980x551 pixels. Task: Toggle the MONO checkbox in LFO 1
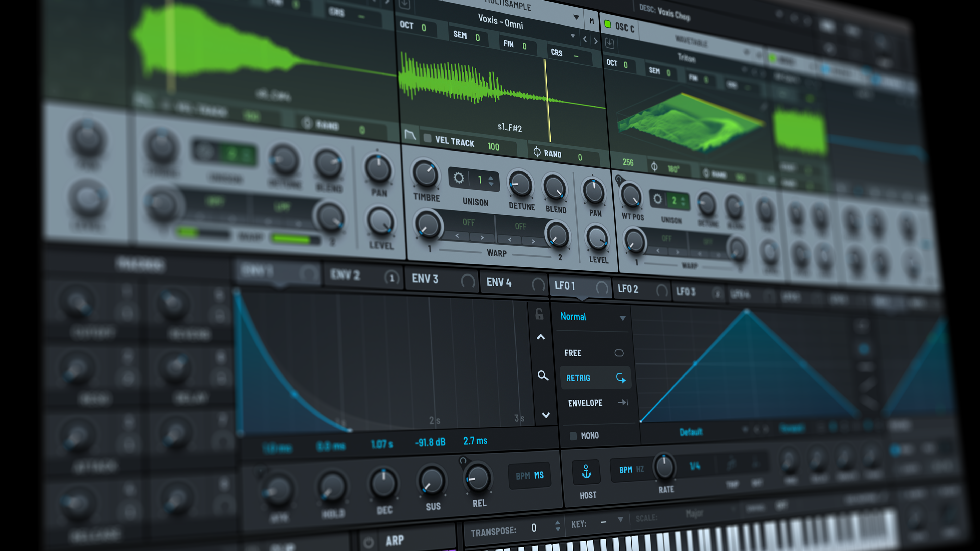pos(573,436)
